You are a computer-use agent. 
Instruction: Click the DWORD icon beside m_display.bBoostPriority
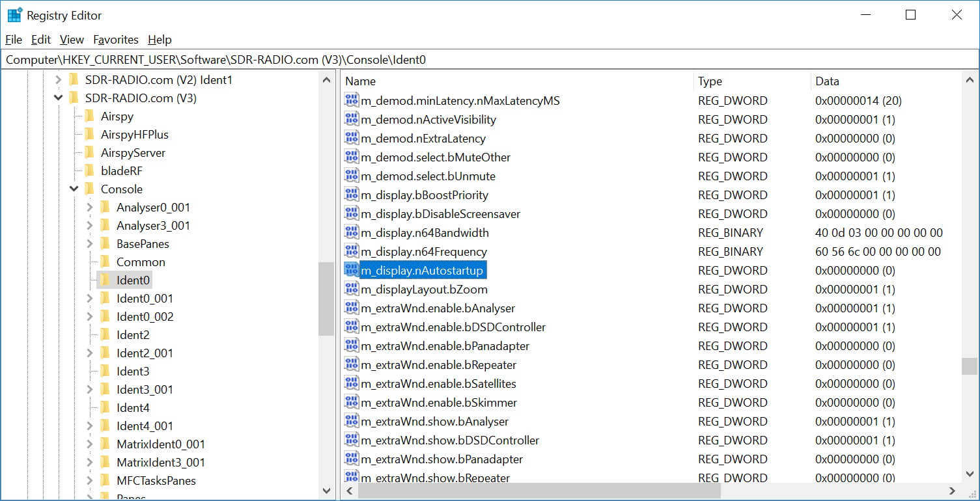(352, 195)
